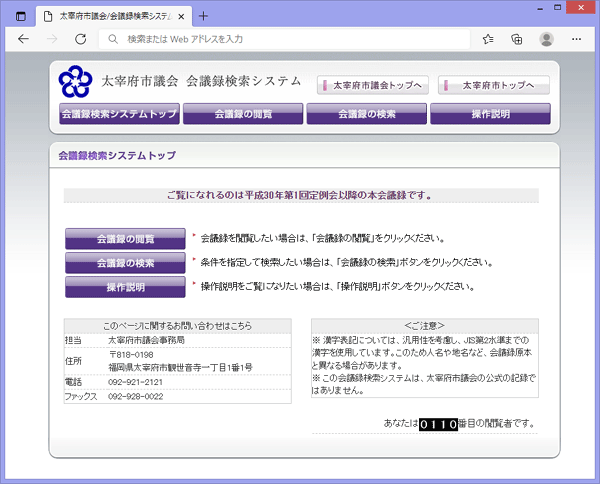Click the browser back arrow

point(23,39)
